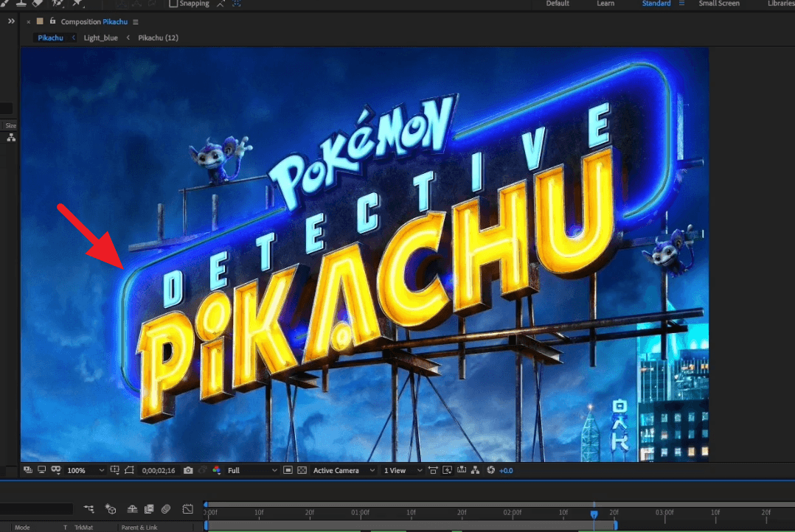Navigate to Pikachu (12) composition breadcrumb
Viewport: 795px width, 532px height.
coord(158,38)
